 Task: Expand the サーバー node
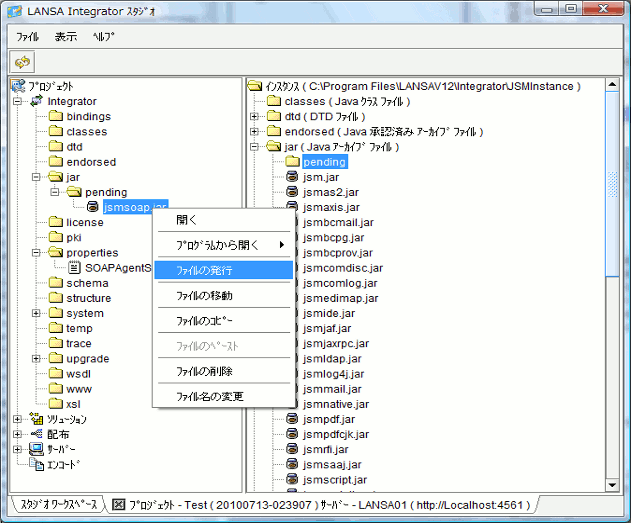coord(17,449)
